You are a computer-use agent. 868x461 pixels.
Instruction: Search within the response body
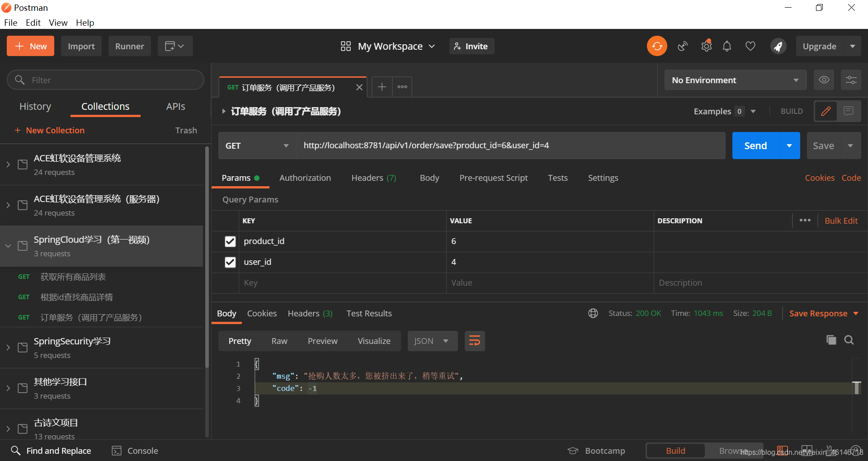click(x=849, y=340)
